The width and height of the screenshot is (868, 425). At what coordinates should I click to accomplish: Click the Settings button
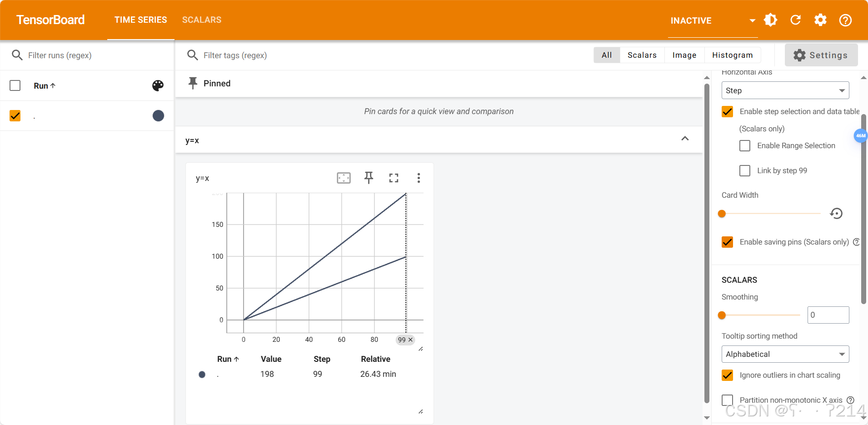(821, 55)
